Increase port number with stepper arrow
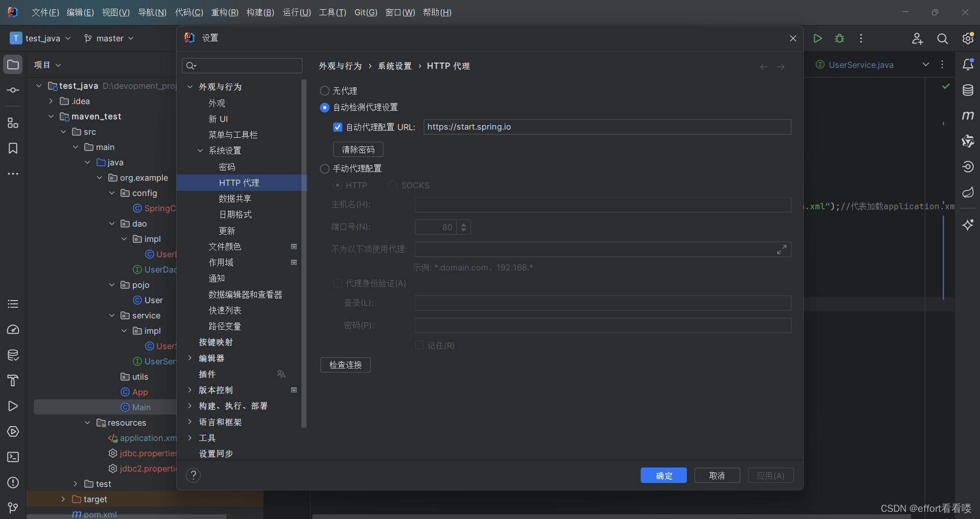This screenshot has height=519, width=980. [464, 224]
